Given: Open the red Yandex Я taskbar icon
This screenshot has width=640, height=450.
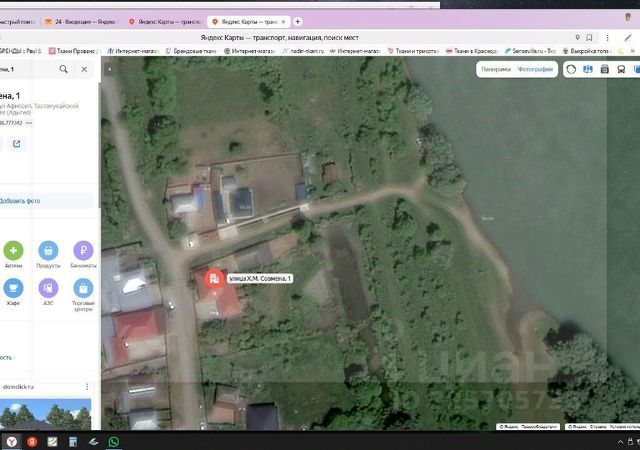Looking at the screenshot, I should click(x=32, y=441).
